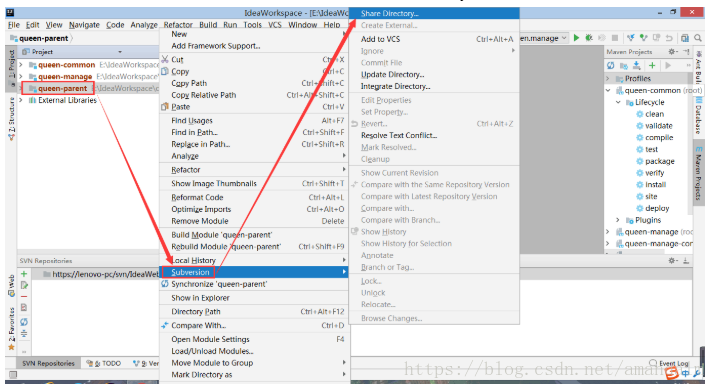This screenshot has width=715, height=389.
Task: Expand the Maven Plugins node
Action: click(x=618, y=220)
